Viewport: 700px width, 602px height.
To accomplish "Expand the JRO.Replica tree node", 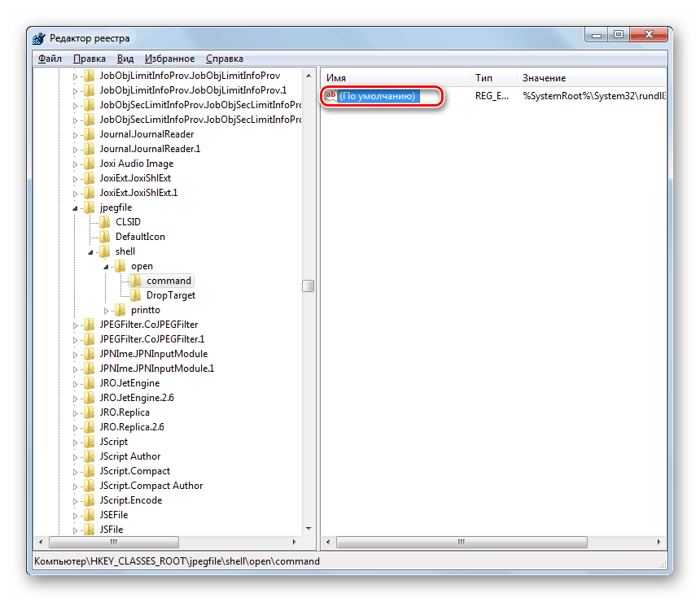I will pyautogui.click(x=76, y=412).
